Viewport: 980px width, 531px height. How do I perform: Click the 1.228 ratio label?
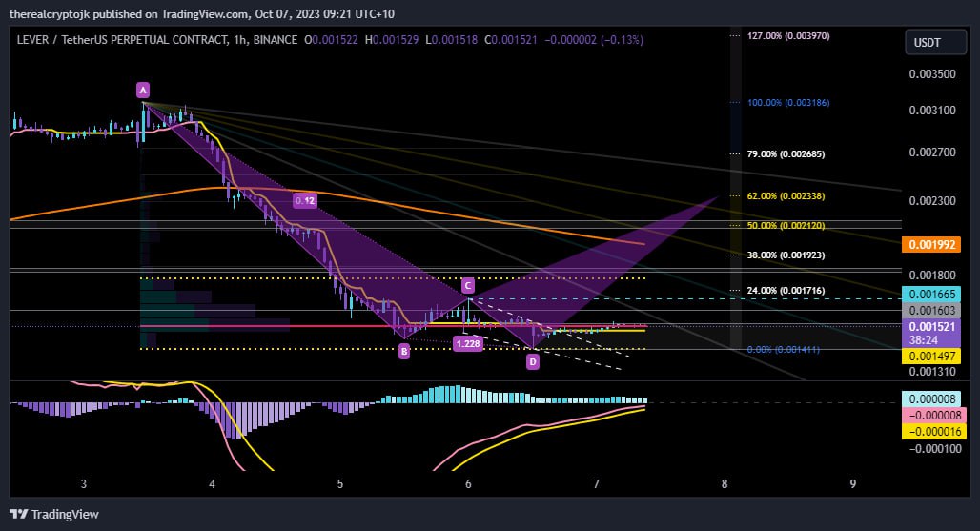coord(468,343)
